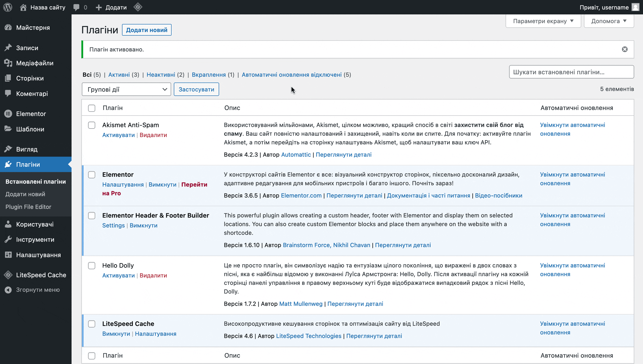Viewport: 643px width, 364px height.
Task: Check the Hello Dolly checkbox
Action: point(92,265)
